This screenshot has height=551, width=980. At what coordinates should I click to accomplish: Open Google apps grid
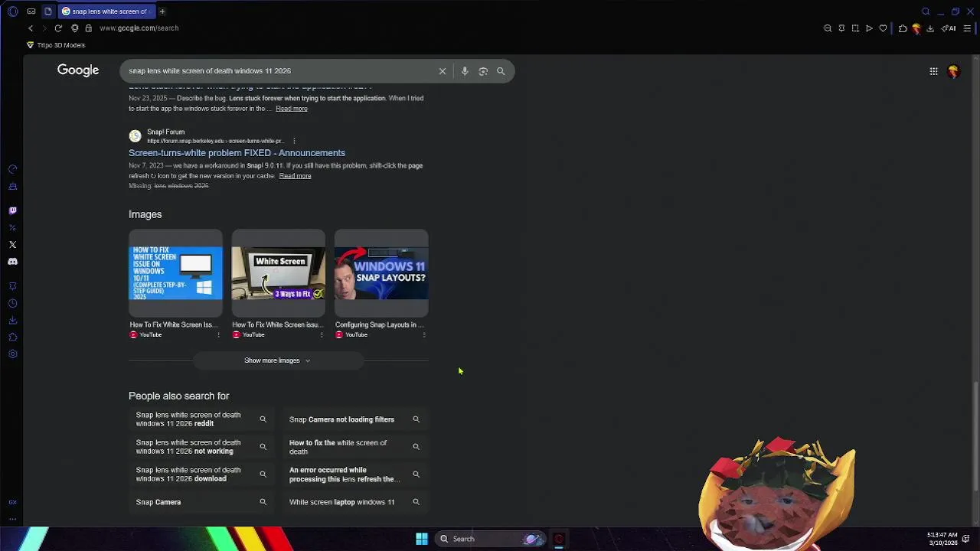(x=933, y=71)
